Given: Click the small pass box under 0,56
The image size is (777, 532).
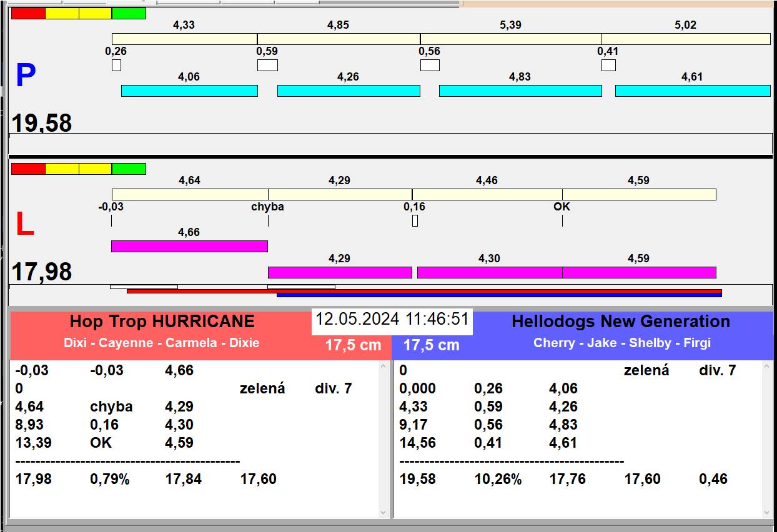Looking at the screenshot, I should 430,65.
